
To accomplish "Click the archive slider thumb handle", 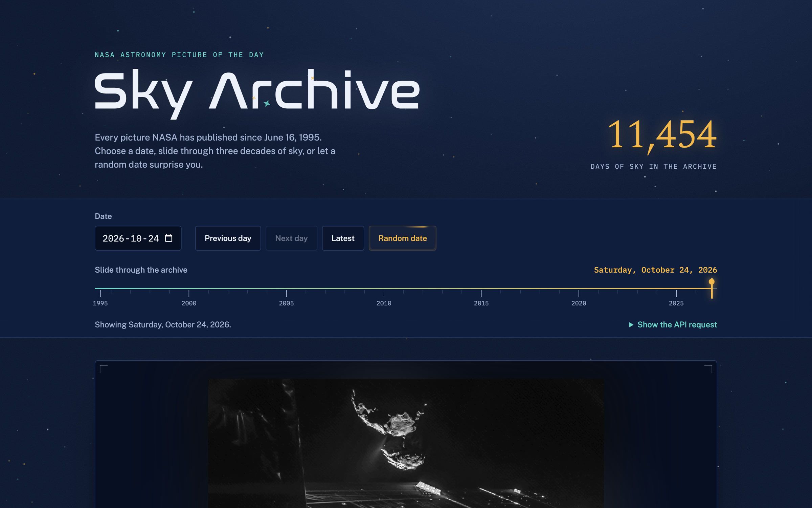I will 712,288.
